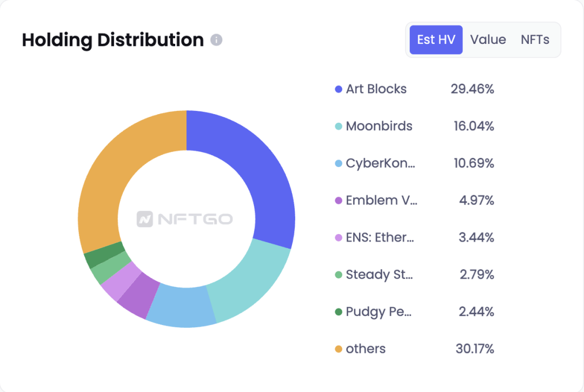The height and width of the screenshot is (392, 584).
Task: Click the Moonbirds teal legend dot
Action: tap(339, 126)
